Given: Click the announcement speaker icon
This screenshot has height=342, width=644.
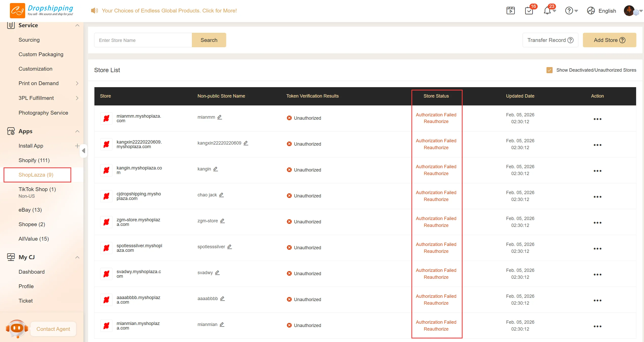Looking at the screenshot, I should coord(94,11).
